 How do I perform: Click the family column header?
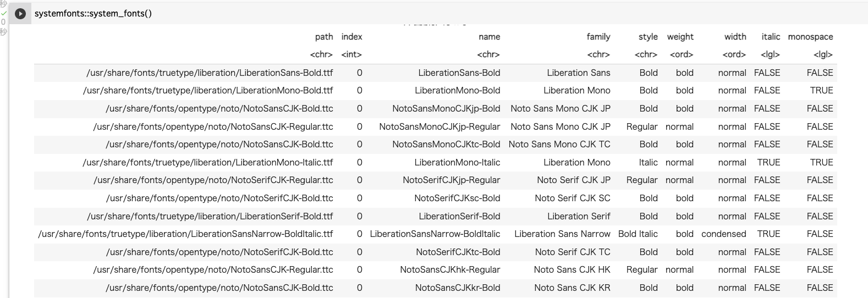point(598,37)
